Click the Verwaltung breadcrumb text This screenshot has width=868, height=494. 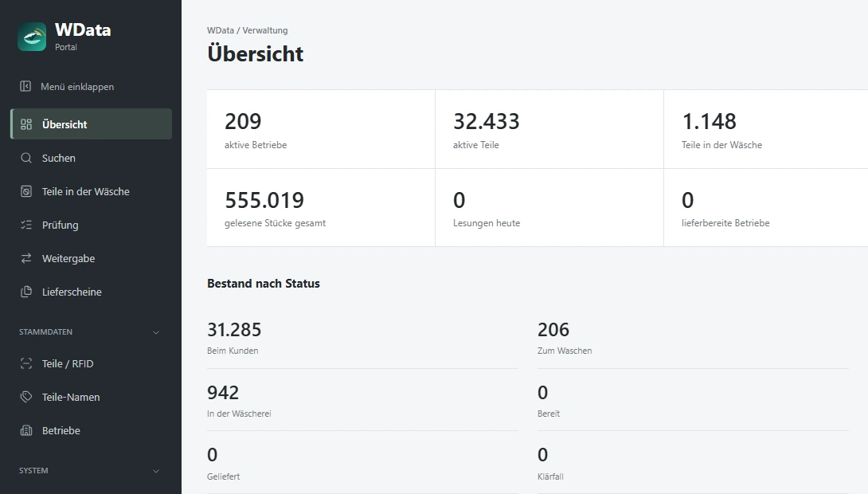265,30
